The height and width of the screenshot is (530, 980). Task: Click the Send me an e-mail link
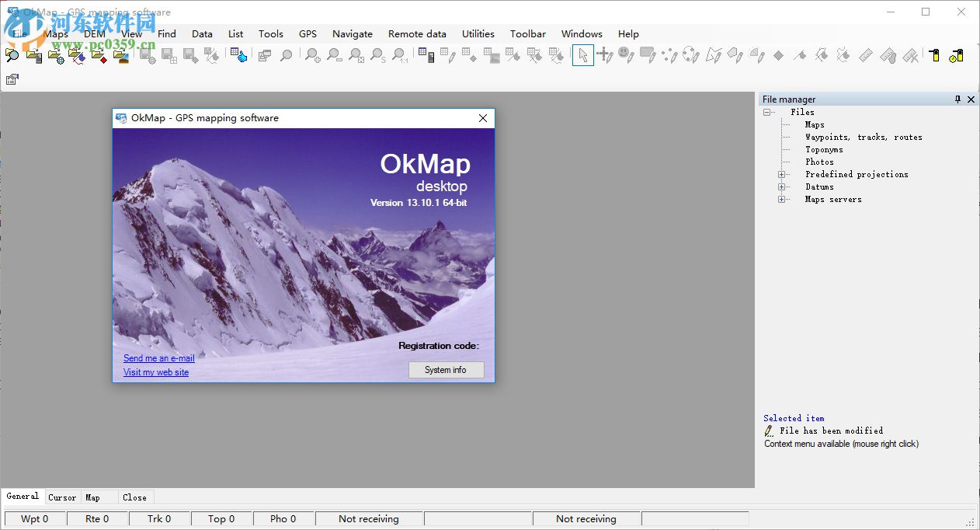point(158,358)
